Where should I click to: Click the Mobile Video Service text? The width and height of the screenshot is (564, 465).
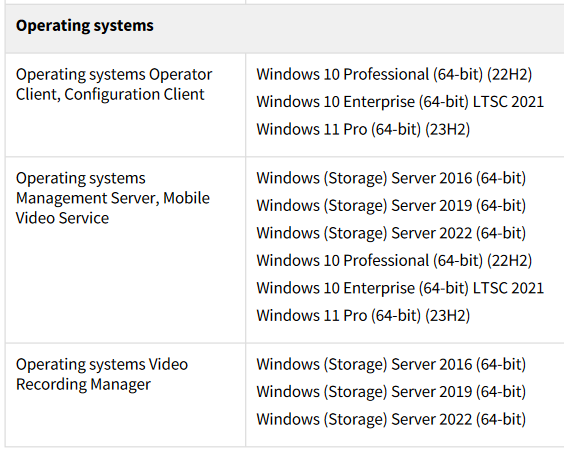[113, 208]
